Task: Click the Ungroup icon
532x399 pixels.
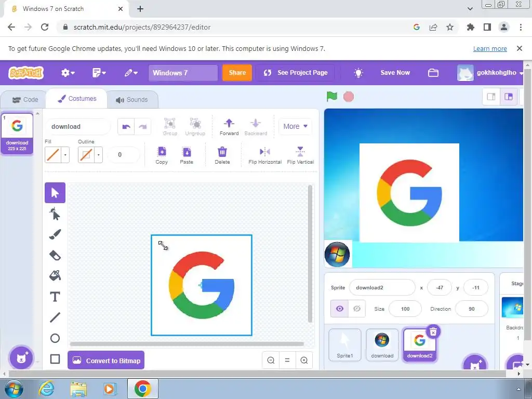Action: tap(195, 127)
